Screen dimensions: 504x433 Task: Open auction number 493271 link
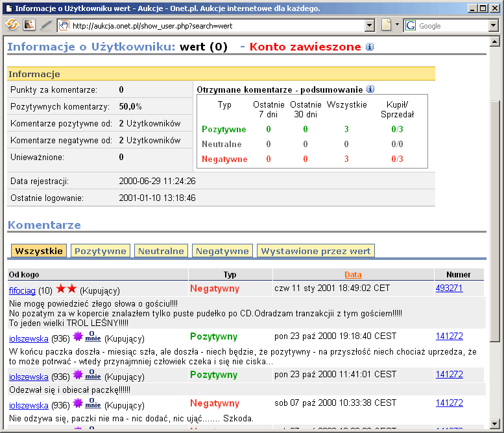click(449, 288)
